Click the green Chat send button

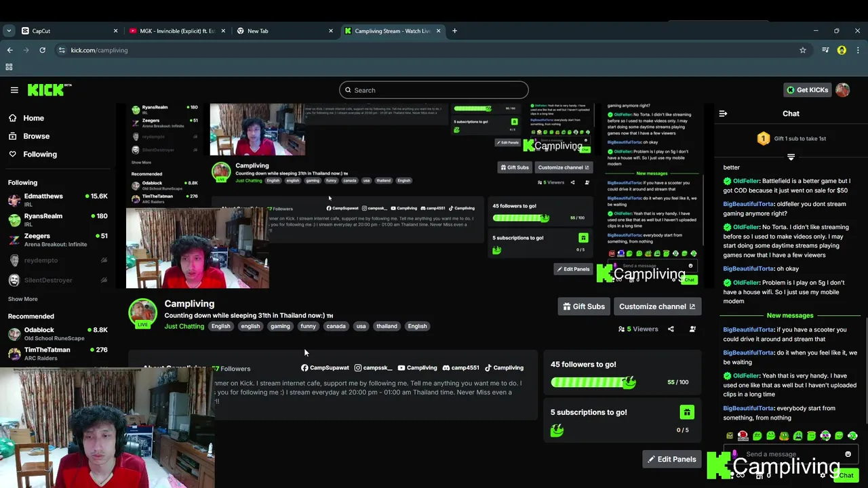point(846,475)
